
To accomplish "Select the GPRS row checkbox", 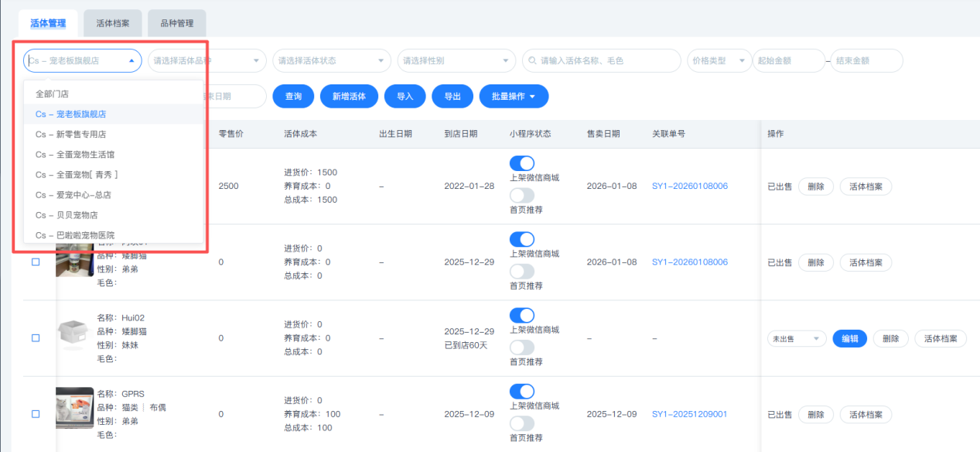I will [36, 414].
